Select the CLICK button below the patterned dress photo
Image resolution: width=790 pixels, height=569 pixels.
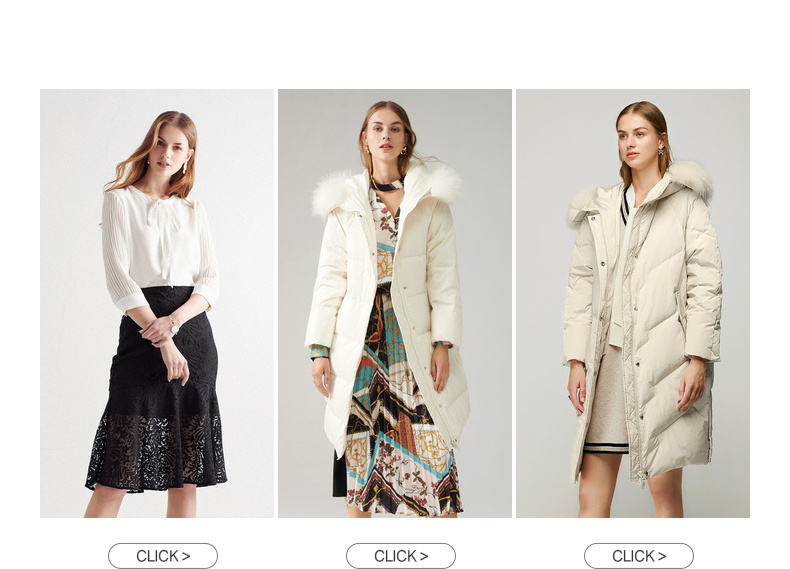tap(401, 556)
